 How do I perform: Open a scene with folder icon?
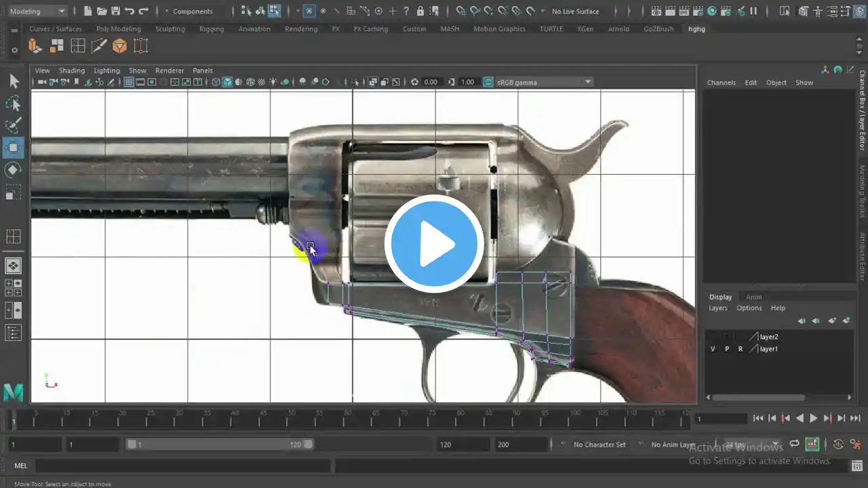[x=102, y=11]
